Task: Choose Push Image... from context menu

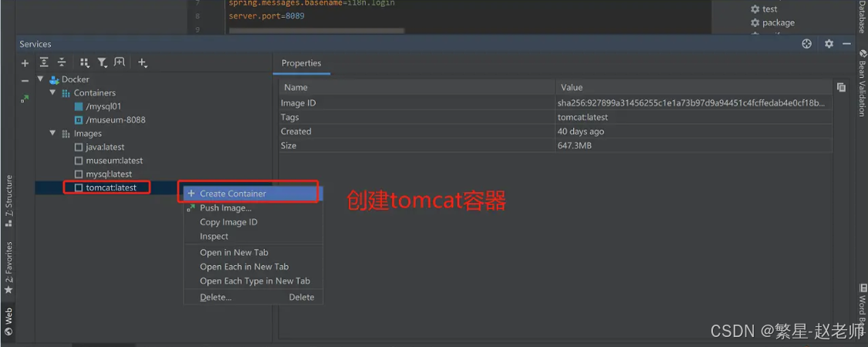Action: click(253, 208)
